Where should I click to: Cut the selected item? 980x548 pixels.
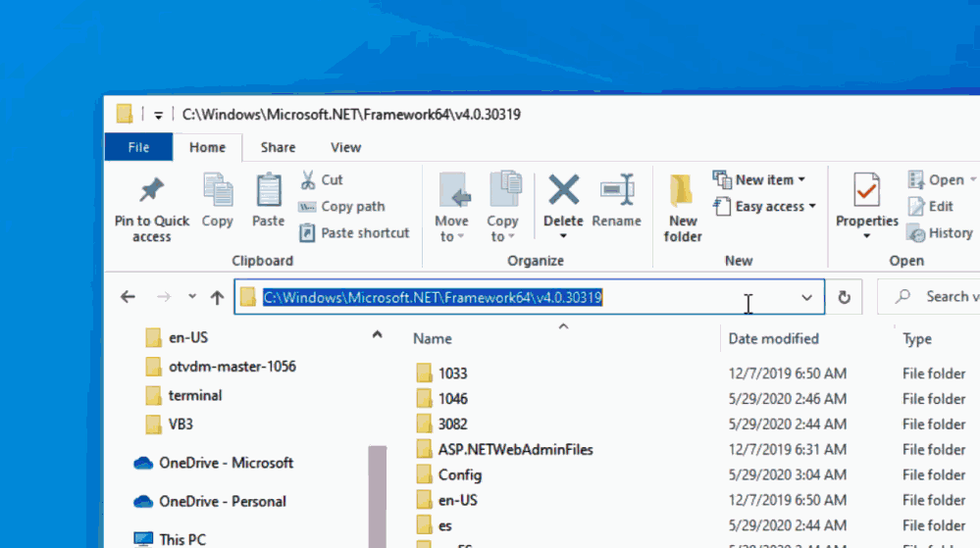tap(321, 180)
